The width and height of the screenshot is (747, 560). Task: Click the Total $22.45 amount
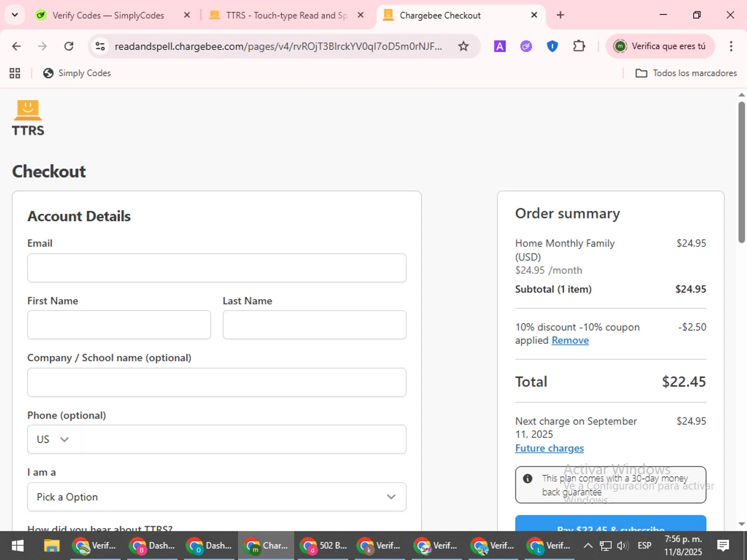tap(683, 382)
